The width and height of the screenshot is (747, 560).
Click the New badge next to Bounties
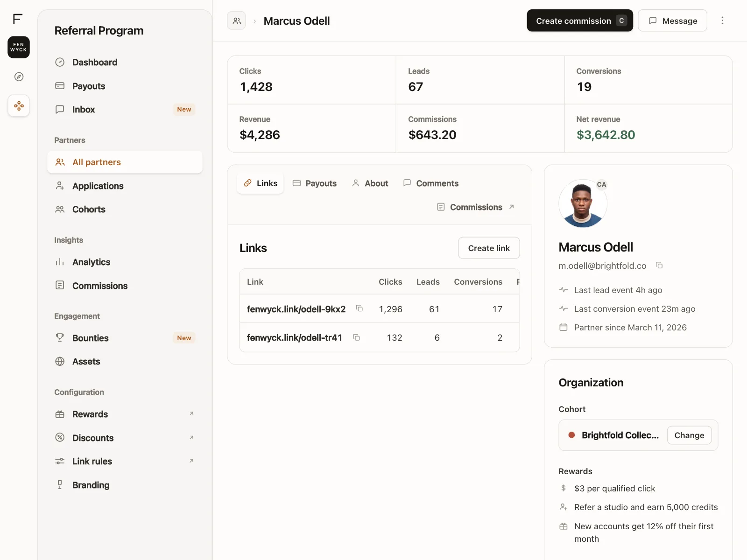tap(184, 338)
